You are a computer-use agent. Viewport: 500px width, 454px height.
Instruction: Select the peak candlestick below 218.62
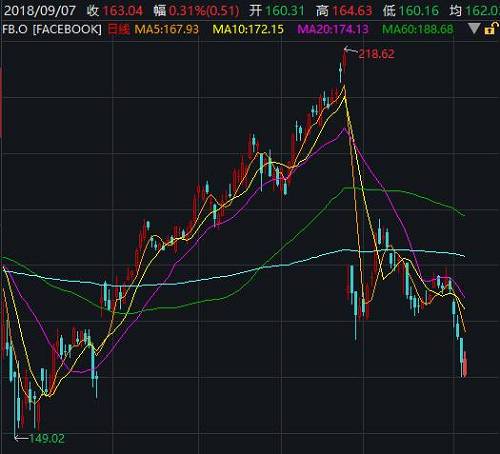345,60
